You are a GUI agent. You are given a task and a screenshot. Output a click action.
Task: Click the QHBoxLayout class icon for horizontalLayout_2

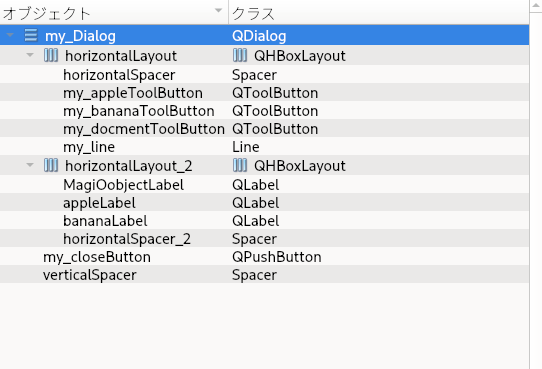(240, 165)
